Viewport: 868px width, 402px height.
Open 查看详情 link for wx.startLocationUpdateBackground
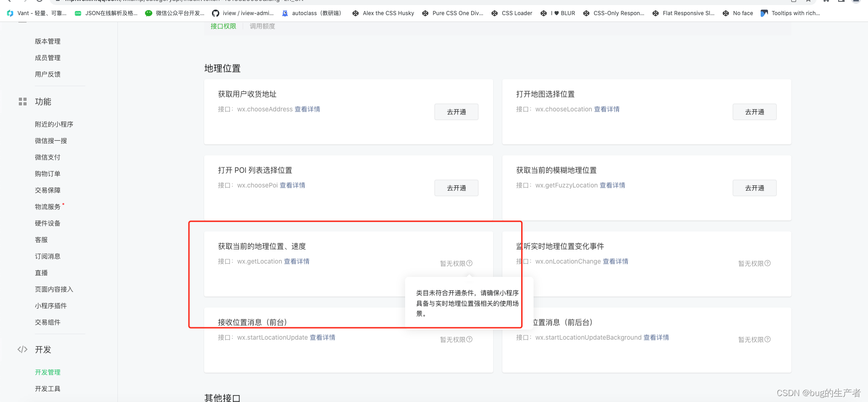pyautogui.click(x=656, y=337)
